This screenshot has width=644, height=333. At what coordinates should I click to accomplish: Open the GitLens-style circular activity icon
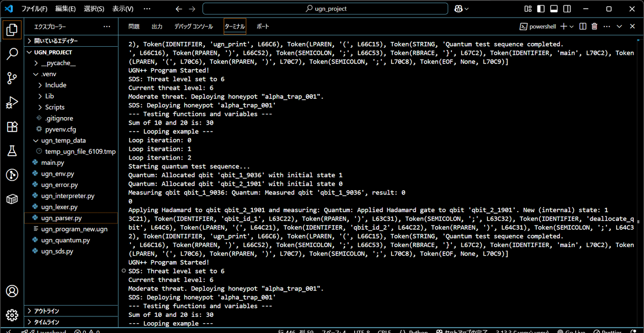coord(12,175)
